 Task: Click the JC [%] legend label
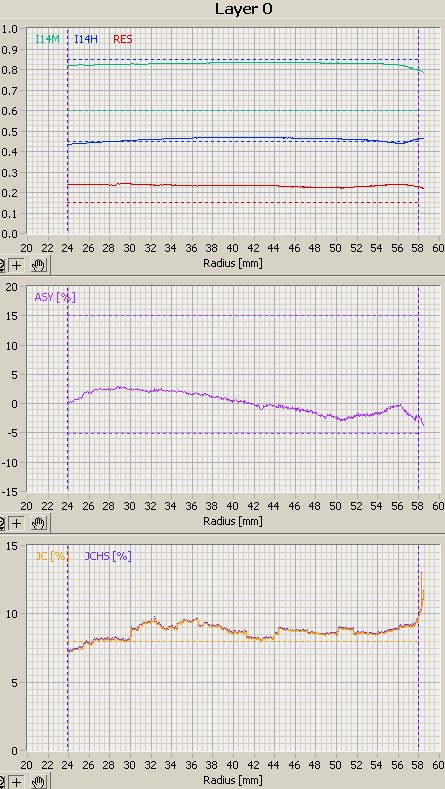click(51, 557)
